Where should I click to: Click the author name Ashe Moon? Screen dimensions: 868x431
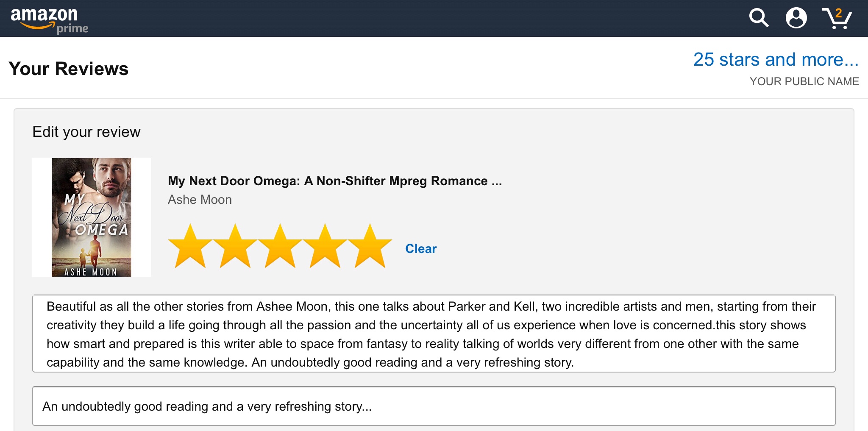[x=200, y=200]
